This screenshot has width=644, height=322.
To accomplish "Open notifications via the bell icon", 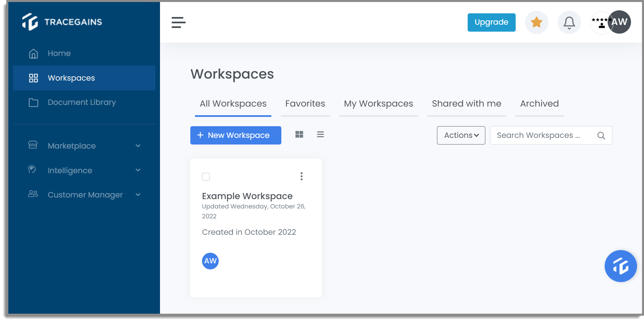I will tap(569, 22).
